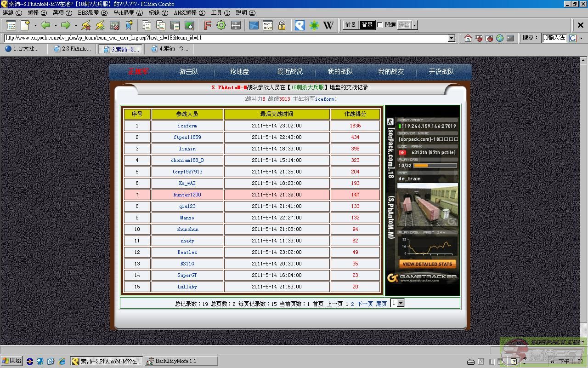This screenshot has width=588, height=368.
Task: Toggle the 閃爍 blink checkbox
Action: tap(380, 25)
